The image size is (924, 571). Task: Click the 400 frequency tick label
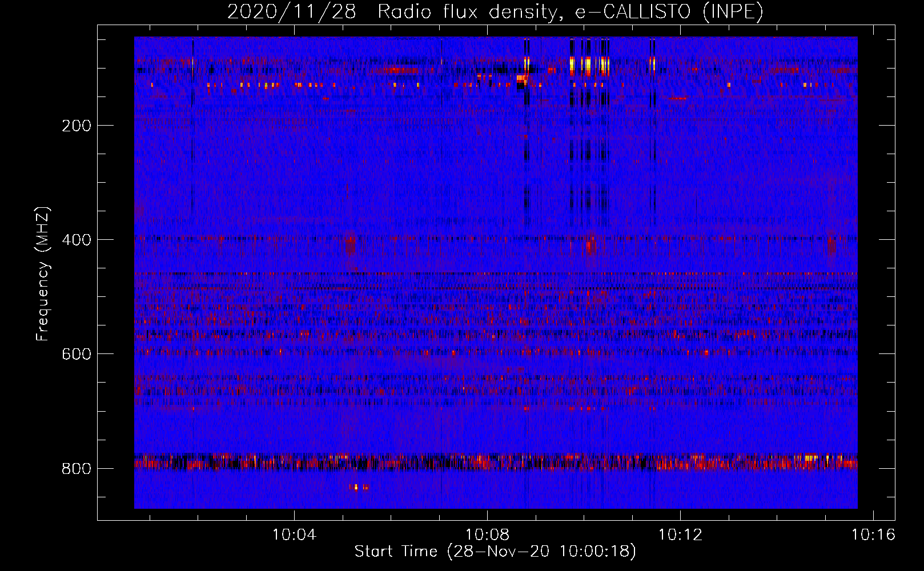point(77,240)
